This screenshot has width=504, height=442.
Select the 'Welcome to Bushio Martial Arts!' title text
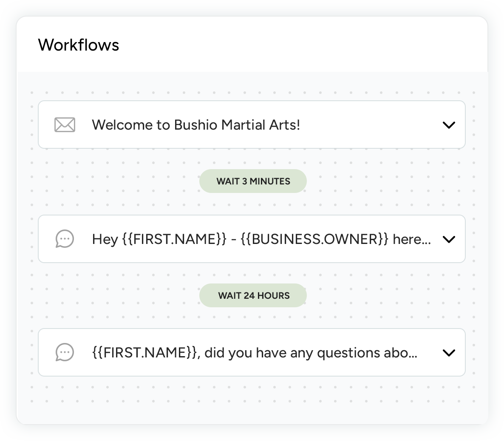pos(196,125)
